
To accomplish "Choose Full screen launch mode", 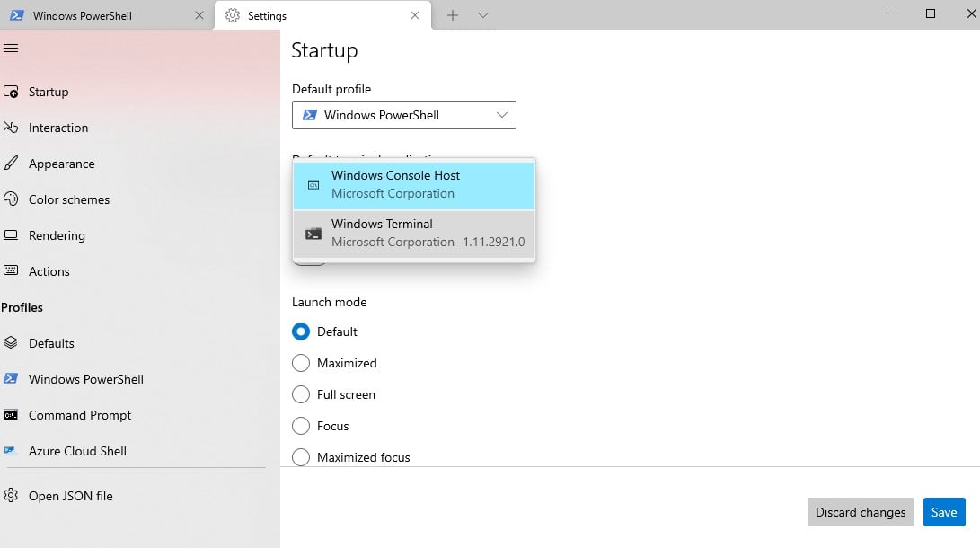I will pos(301,394).
